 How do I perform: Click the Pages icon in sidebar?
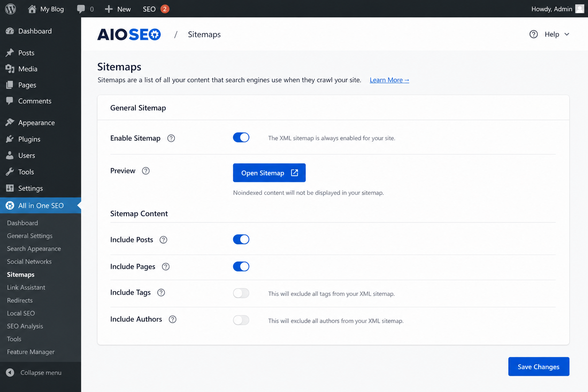[10, 85]
